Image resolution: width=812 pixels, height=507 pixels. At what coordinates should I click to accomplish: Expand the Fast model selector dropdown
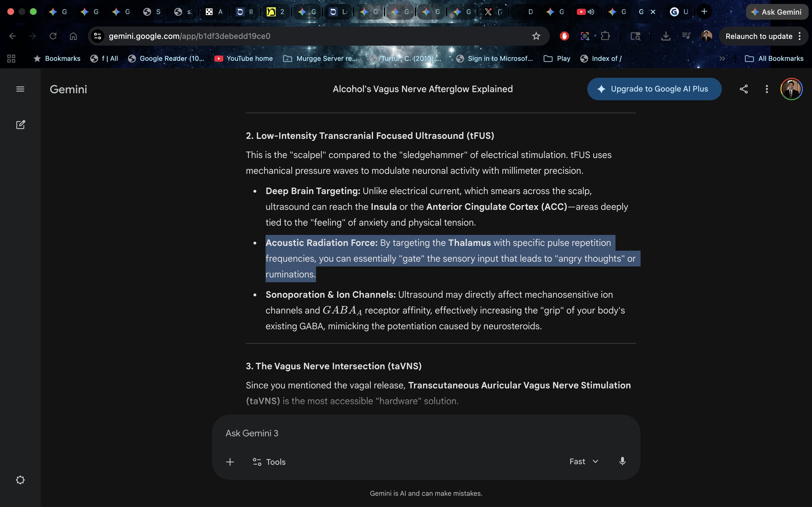tap(584, 461)
